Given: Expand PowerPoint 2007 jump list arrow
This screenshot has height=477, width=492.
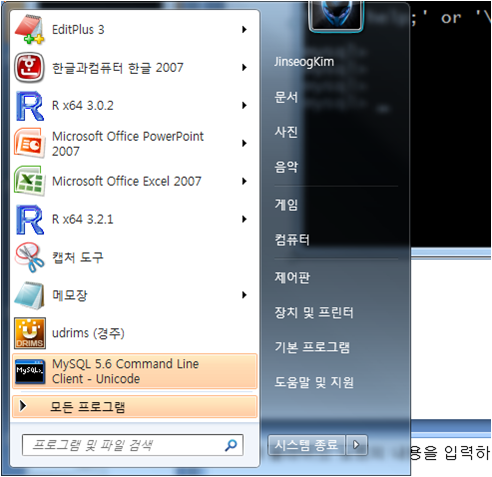Looking at the screenshot, I should (244, 143).
